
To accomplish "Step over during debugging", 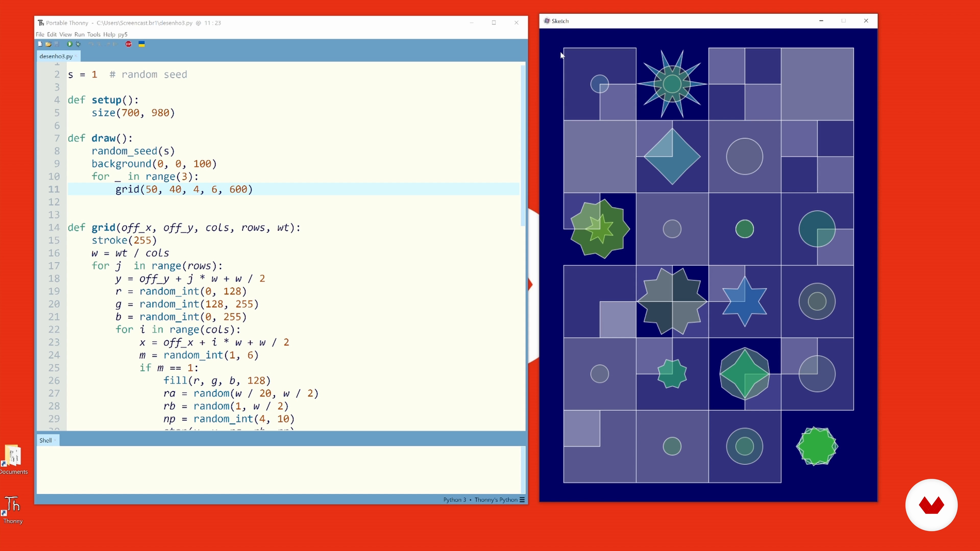I will coord(91,44).
